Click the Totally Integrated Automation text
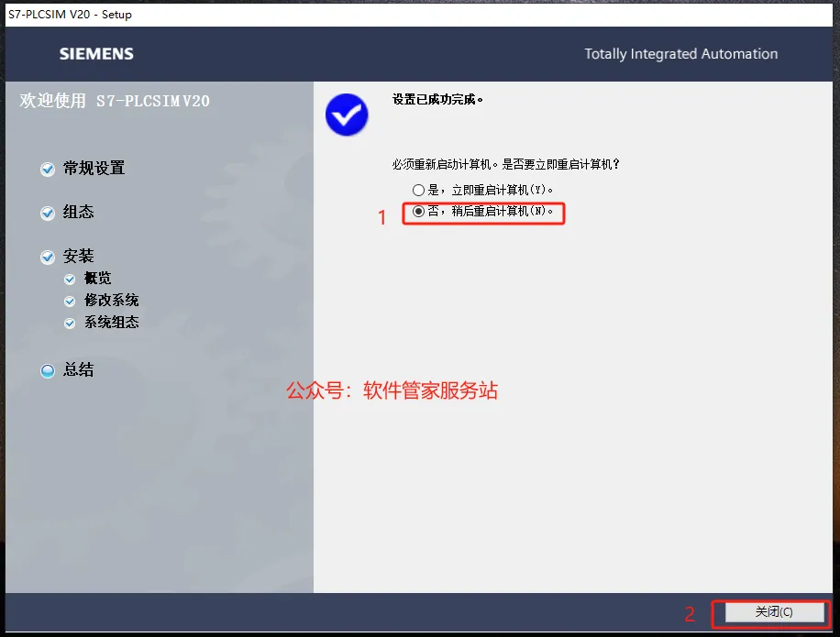The image size is (840, 637). pyautogui.click(x=680, y=53)
